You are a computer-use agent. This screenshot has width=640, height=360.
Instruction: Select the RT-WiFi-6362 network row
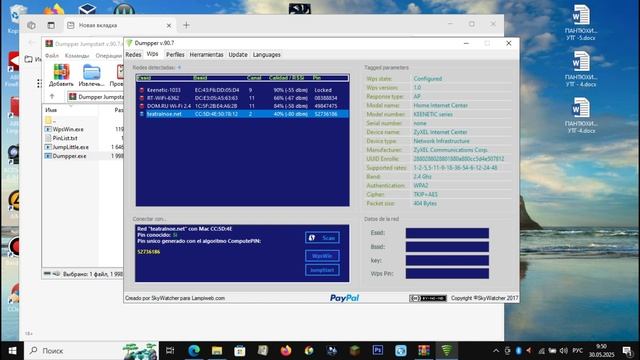pos(242,98)
